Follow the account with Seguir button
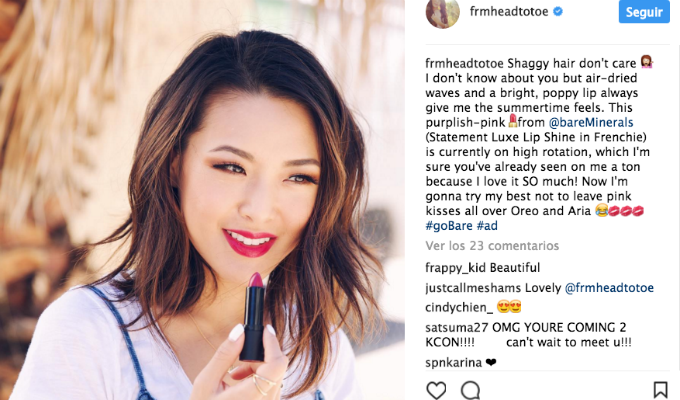This screenshot has height=400, width=680. (644, 12)
